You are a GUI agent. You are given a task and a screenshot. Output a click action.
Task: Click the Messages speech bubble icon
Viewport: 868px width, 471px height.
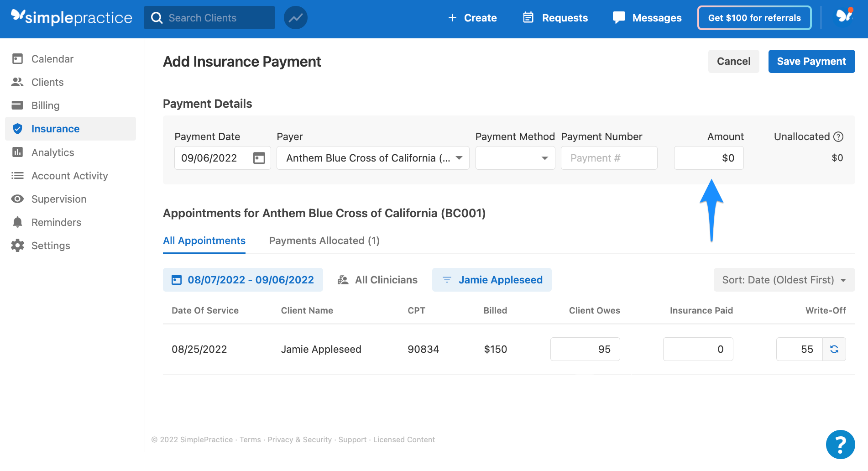tap(619, 17)
